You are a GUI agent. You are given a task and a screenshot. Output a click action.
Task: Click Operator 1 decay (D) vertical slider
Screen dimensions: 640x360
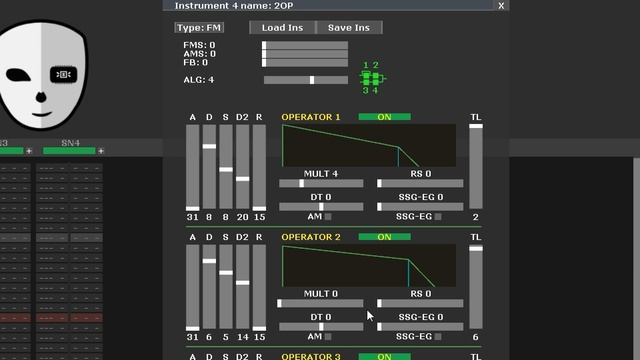tap(209, 167)
